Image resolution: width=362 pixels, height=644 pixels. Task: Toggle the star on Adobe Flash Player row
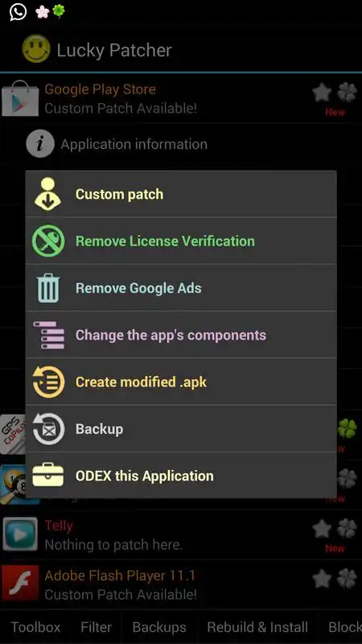pos(322,578)
